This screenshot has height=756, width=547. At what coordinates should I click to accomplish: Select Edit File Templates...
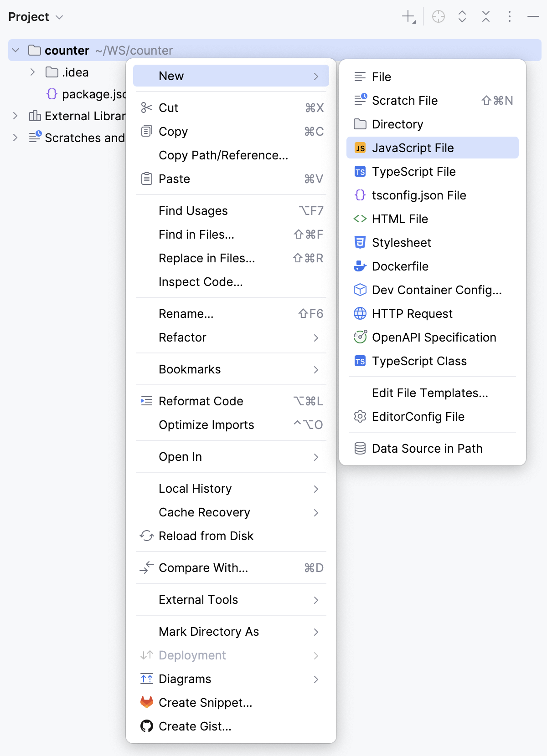click(x=433, y=393)
